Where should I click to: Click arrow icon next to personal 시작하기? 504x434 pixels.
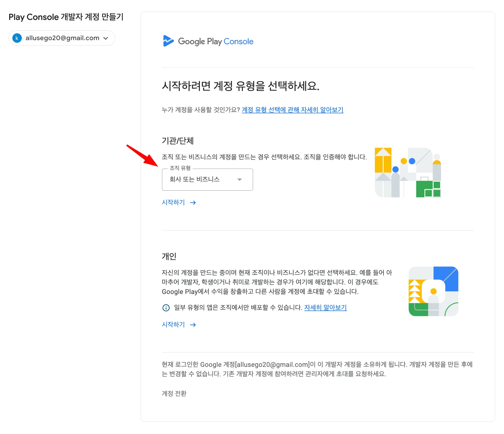(193, 325)
